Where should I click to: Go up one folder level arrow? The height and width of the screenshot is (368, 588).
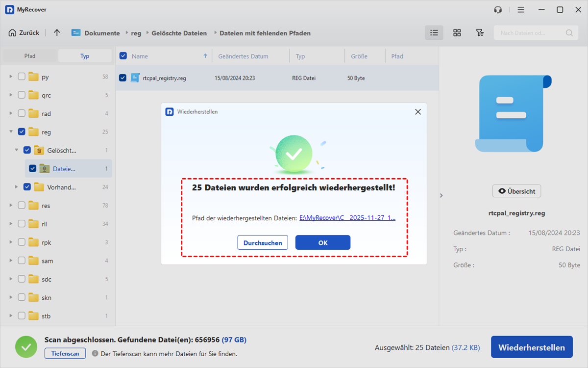click(57, 33)
